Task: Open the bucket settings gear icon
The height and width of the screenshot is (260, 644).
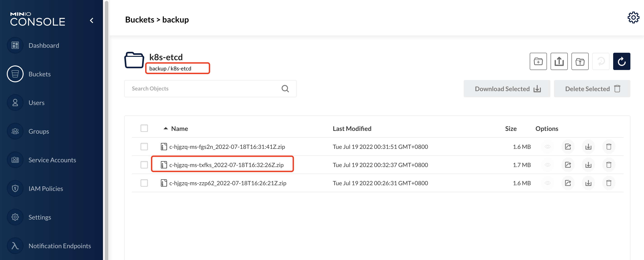Action: pos(633,17)
